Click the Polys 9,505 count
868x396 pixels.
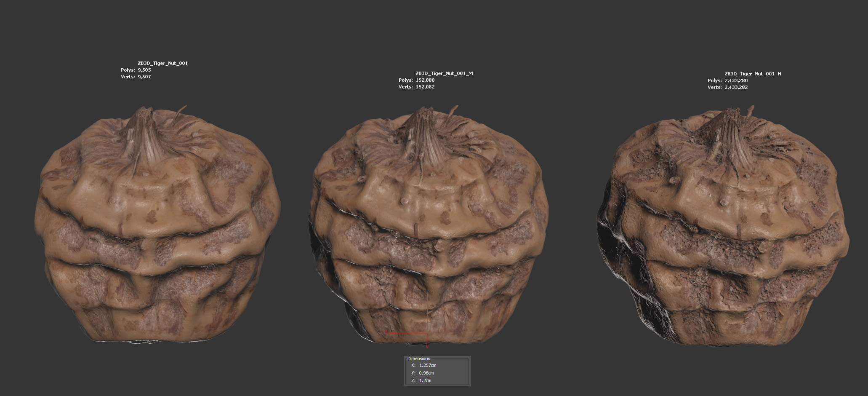144,70
